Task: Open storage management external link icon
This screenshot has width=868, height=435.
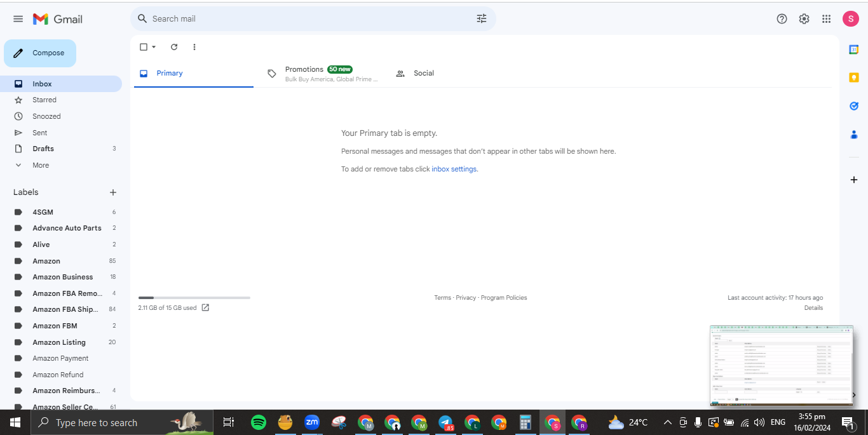Action: (x=205, y=308)
